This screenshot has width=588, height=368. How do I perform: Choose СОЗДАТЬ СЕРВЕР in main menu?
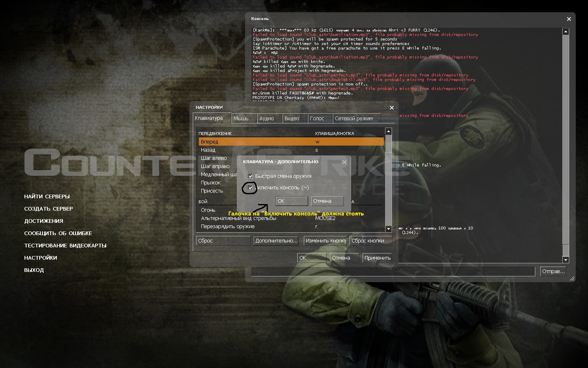[49, 209]
